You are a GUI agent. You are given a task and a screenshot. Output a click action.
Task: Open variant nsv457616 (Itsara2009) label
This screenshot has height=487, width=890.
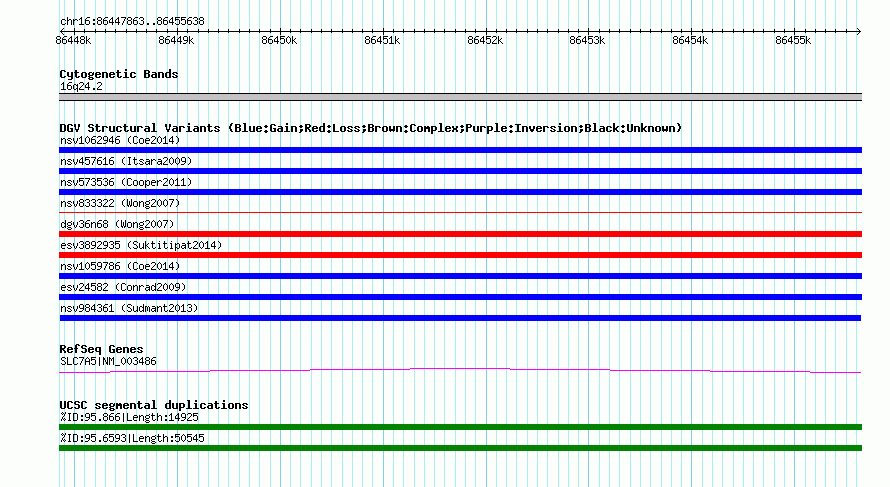(126, 161)
